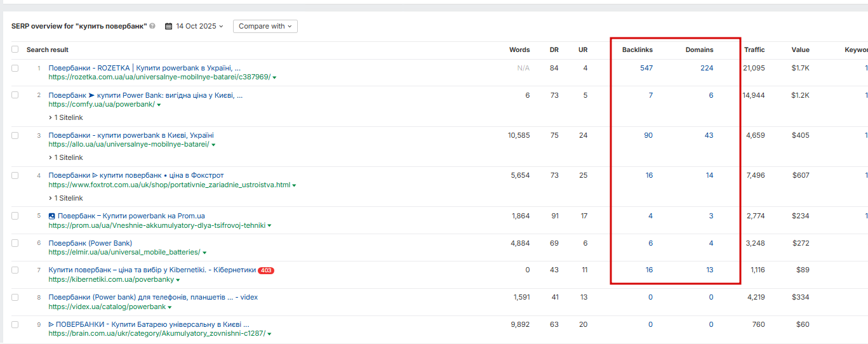Click the 10,585 words value for allo.ua

pyautogui.click(x=519, y=135)
